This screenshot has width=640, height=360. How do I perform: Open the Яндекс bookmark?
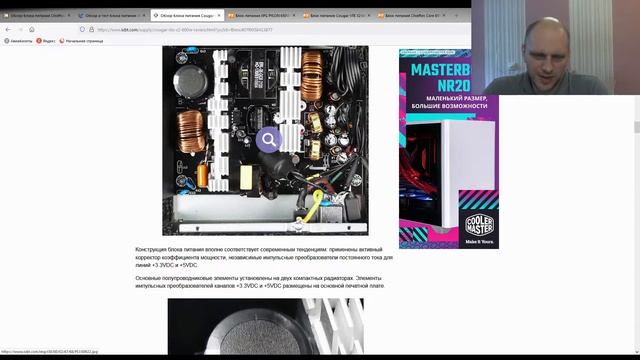(x=46, y=41)
